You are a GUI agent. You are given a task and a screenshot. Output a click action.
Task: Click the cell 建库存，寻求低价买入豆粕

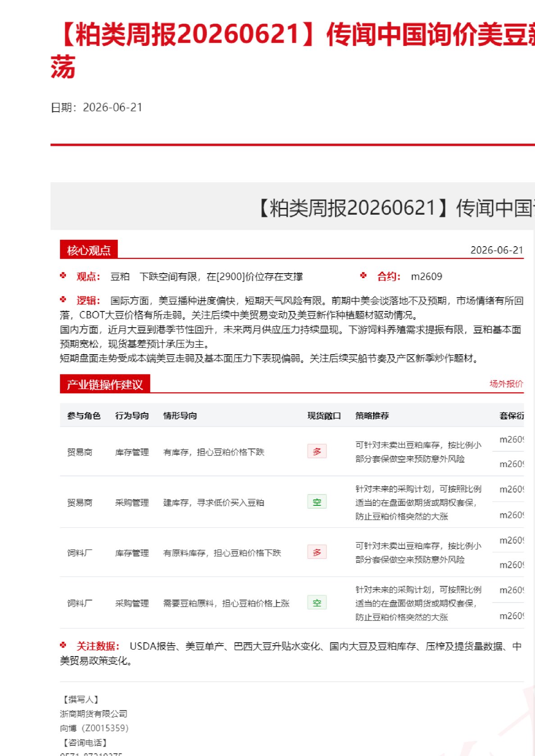[x=213, y=503]
